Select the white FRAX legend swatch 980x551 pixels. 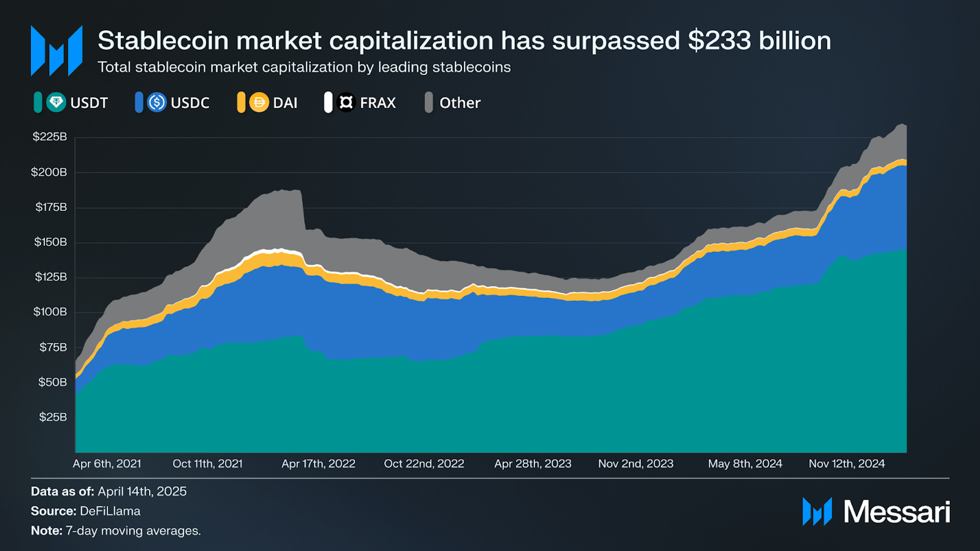pyautogui.click(x=328, y=102)
